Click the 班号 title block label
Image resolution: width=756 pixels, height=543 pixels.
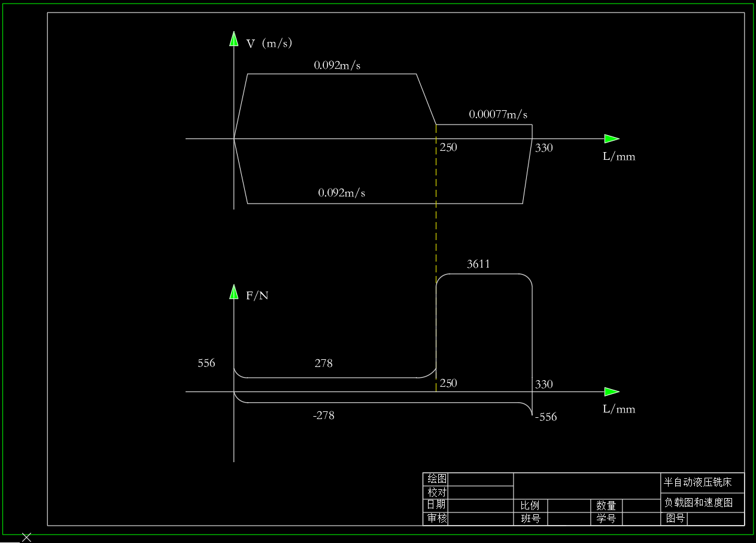[530, 518]
